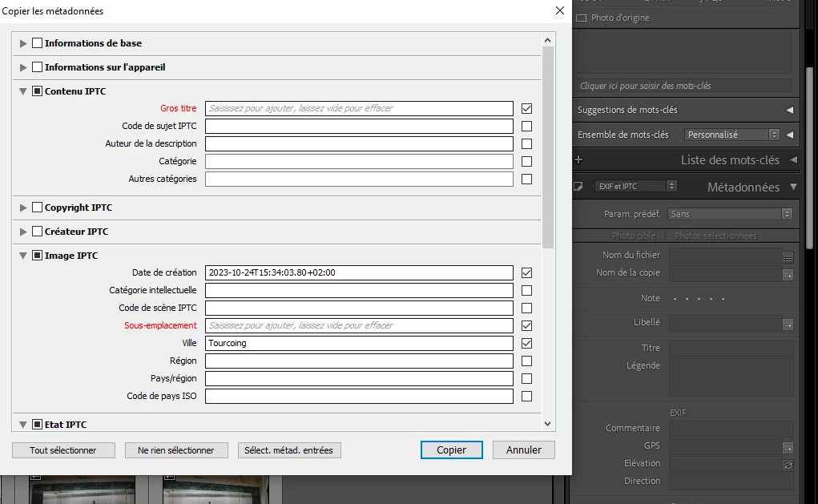
Task: Click the GPS arrow icon
Action: [x=788, y=448]
